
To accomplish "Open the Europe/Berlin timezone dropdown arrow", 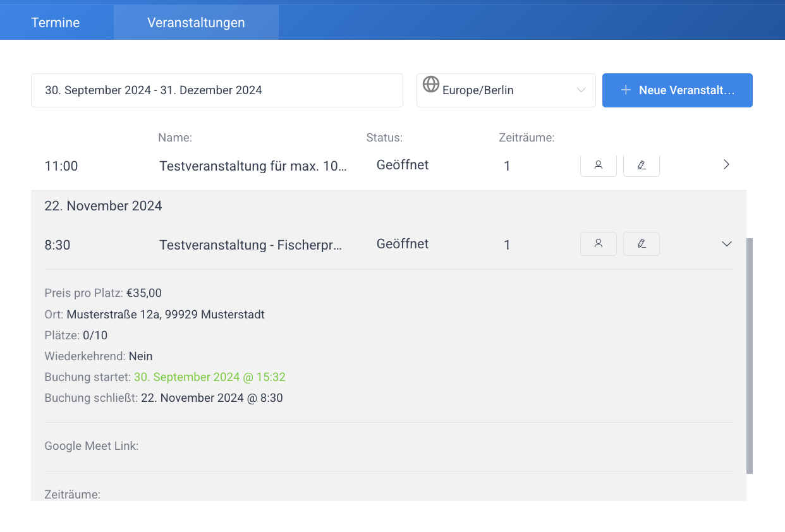I will [581, 90].
